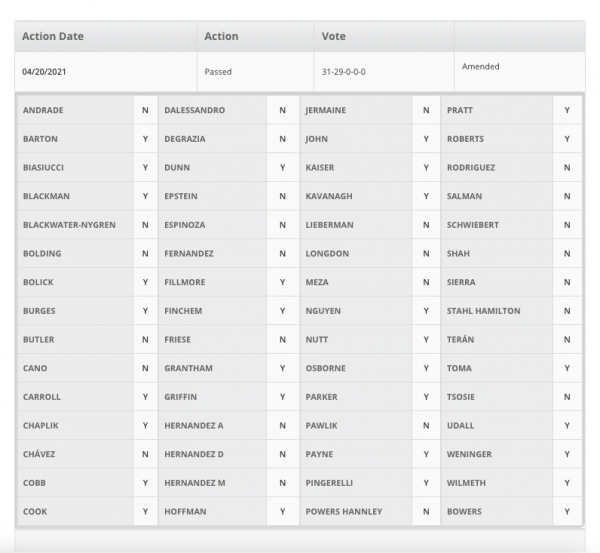
Task: Click the CHÁVEZ name
Action: pyautogui.click(x=39, y=455)
